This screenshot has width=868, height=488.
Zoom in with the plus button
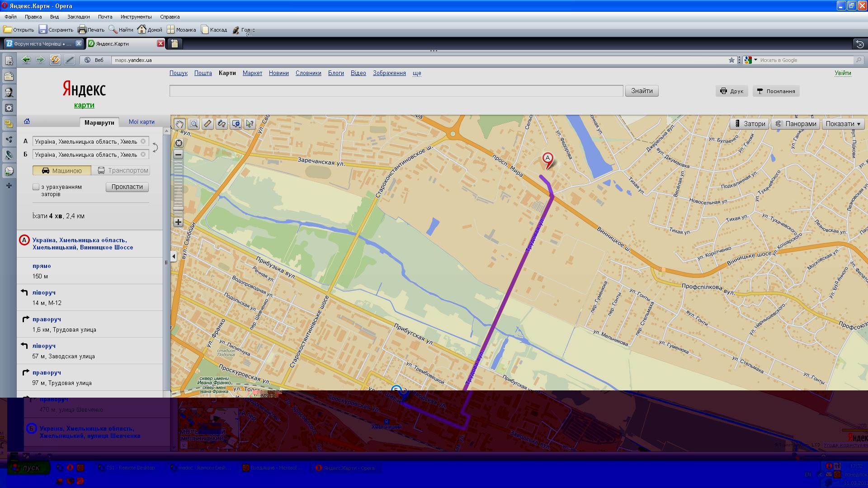[x=178, y=222]
